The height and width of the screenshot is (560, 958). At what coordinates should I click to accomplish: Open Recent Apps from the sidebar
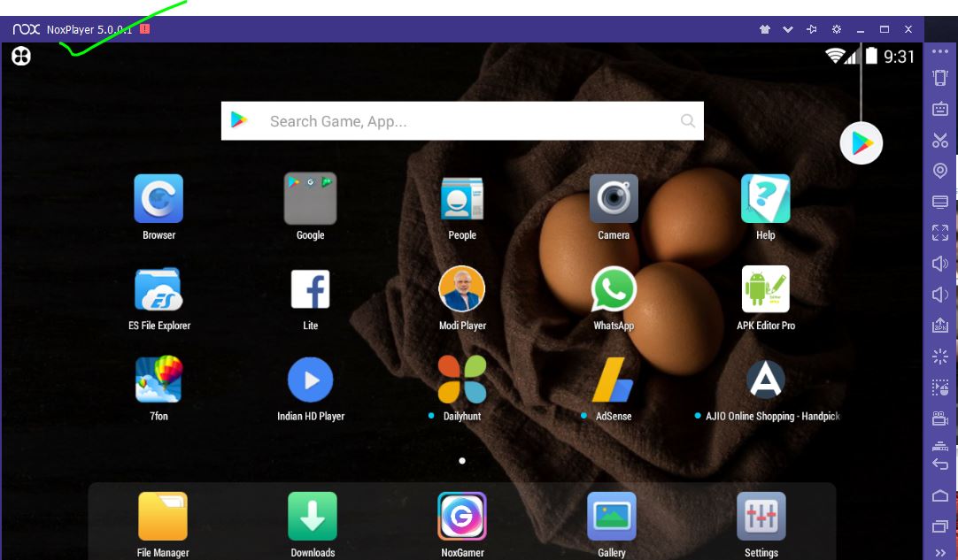click(x=939, y=525)
